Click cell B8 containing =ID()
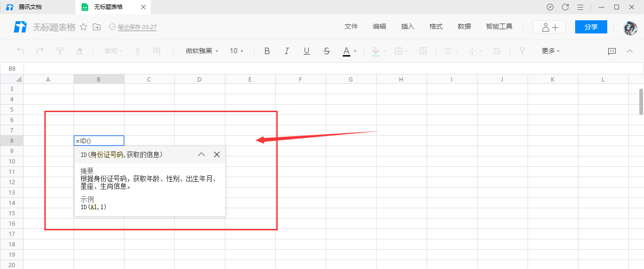 (x=99, y=140)
